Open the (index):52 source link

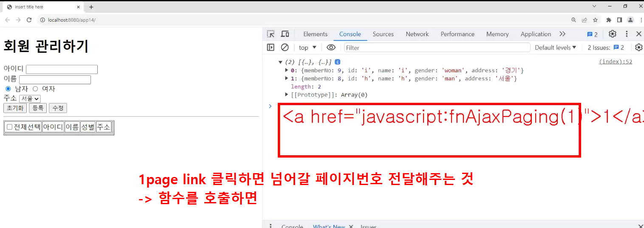click(616, 62)
